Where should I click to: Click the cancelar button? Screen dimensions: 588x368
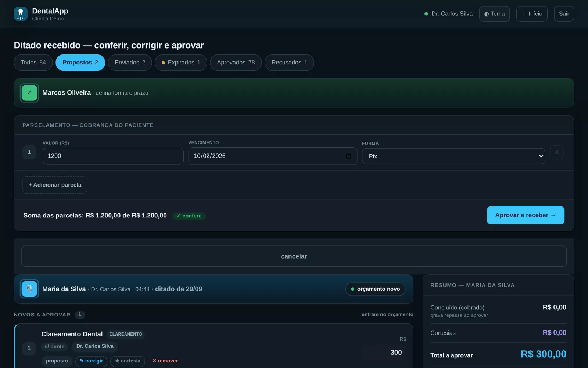click(294, 256)
